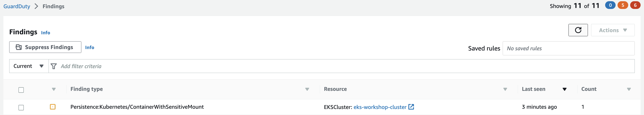
Task: Open the Current findings status dropdown
Action: coord(29,66)
